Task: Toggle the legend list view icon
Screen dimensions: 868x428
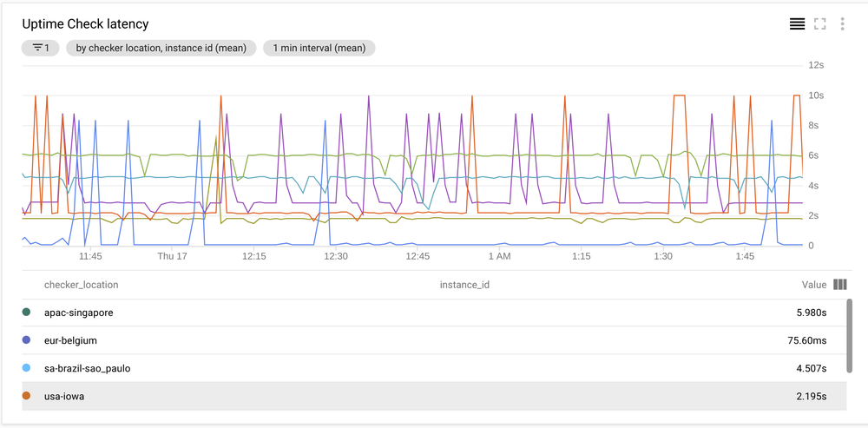Action: [x=797, y=23]
